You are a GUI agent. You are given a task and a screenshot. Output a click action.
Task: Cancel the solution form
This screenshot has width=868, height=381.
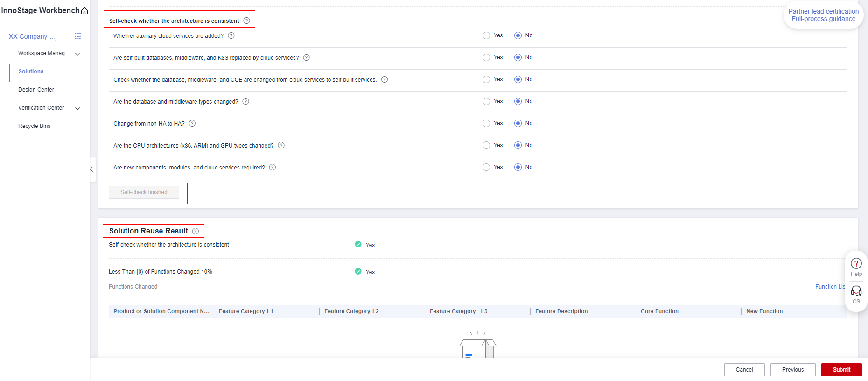(x=744, y=370)
